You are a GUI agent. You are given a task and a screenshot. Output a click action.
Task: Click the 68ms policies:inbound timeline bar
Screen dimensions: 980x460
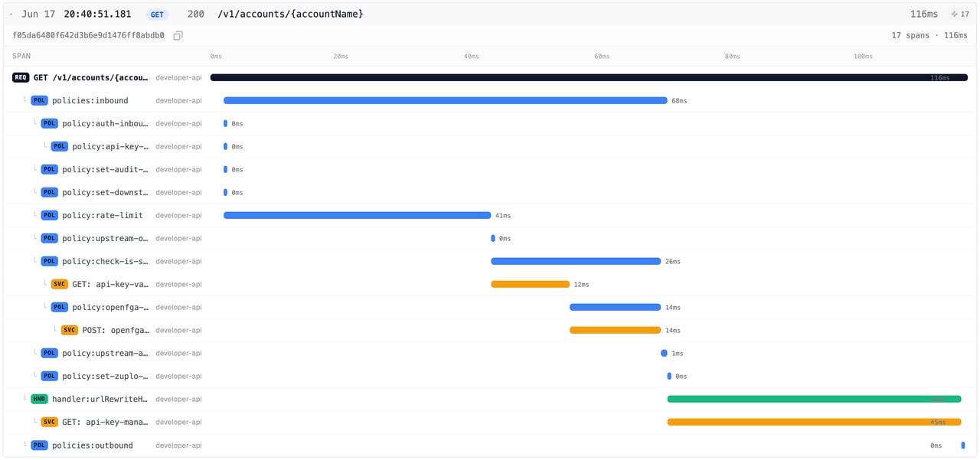(x=445, y=100)
